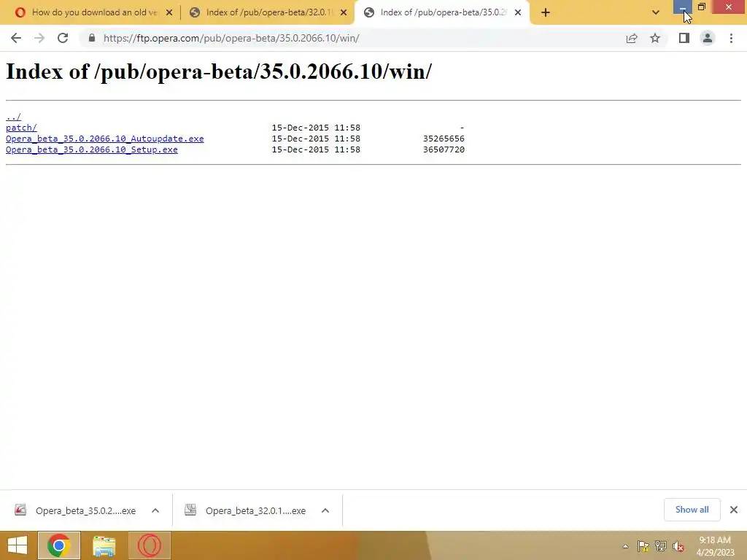
Task: Close the downloads bar
Action: (734, 510)
